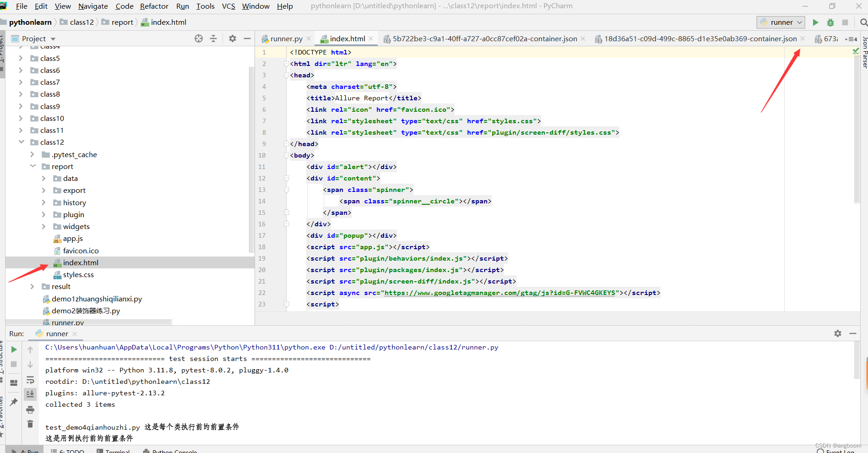The height and width of the screenshot is (453, 868).
Task: Restore layout icon in Run sidebar
Action: [x=14, y=382]
